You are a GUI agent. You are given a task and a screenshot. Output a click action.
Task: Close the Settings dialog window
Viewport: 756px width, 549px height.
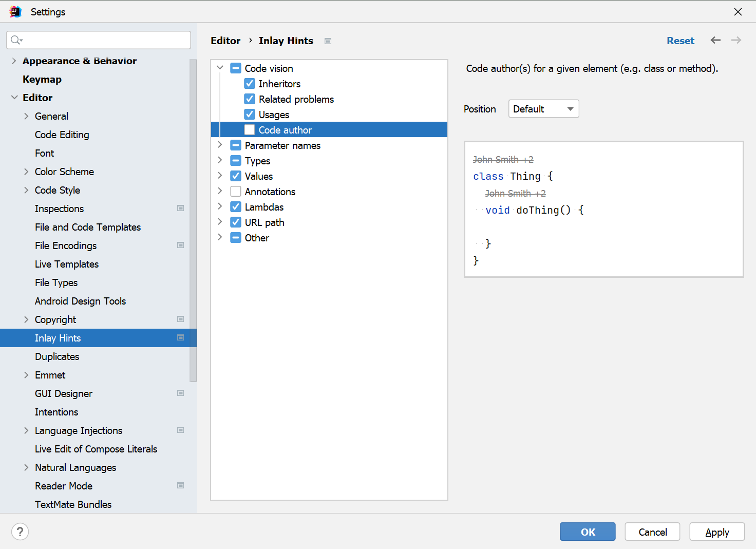coord(738,11)
